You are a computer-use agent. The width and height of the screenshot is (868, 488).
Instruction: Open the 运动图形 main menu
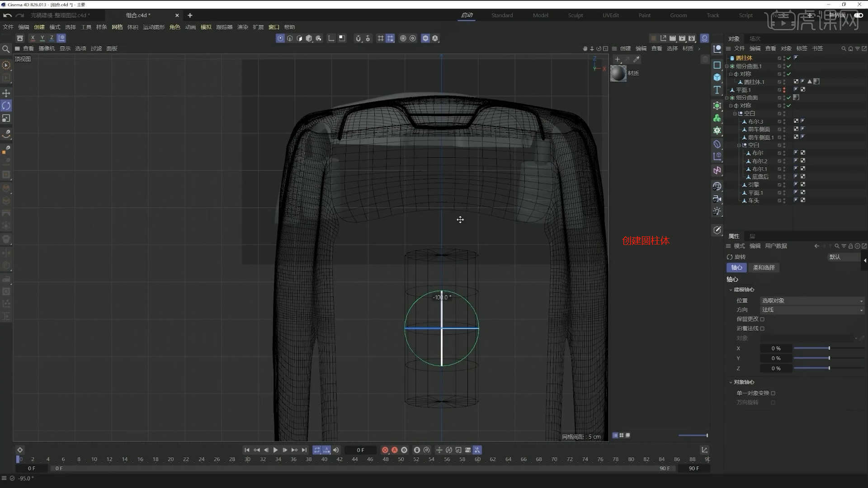pyautogui.click(x=154, y=27)
